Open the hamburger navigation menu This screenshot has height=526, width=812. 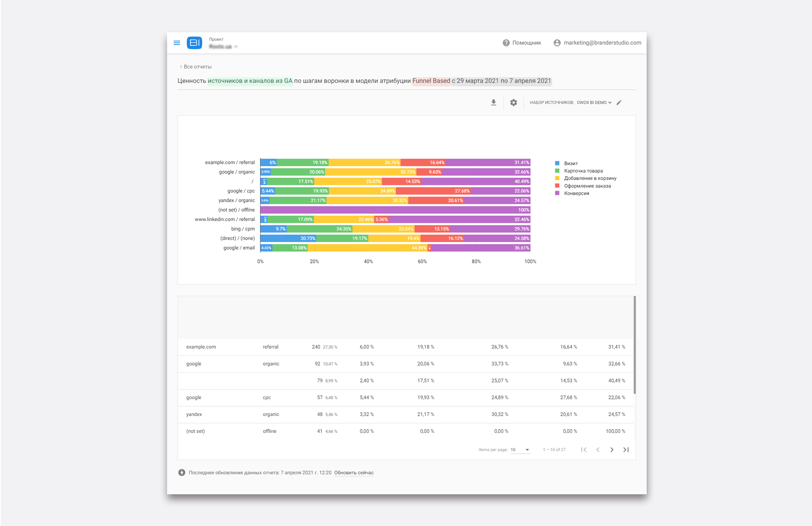(x=177, y=43)
